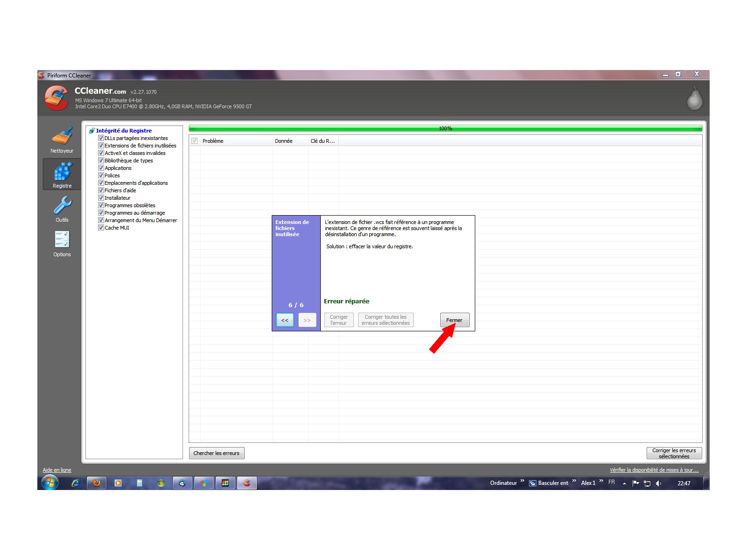Open the Nettoyeur cleaner section
The height and width of the screenshot is (560, 747).
[62, 140]
